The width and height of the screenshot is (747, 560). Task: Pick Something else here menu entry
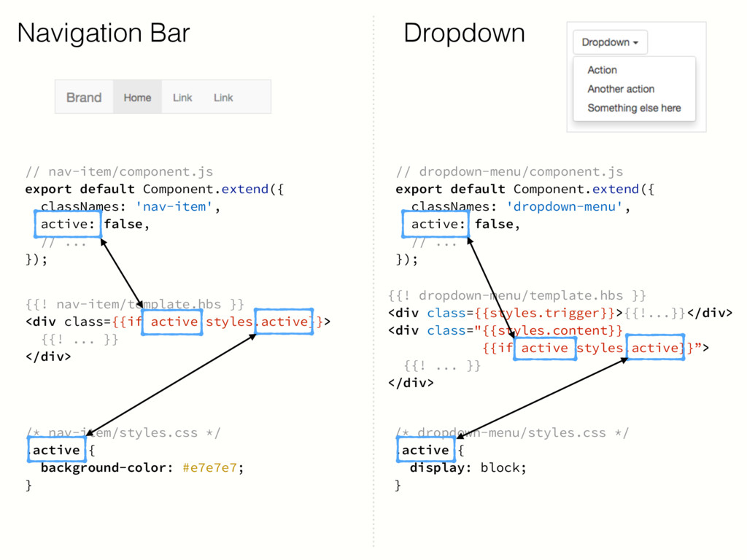(634, 108)
